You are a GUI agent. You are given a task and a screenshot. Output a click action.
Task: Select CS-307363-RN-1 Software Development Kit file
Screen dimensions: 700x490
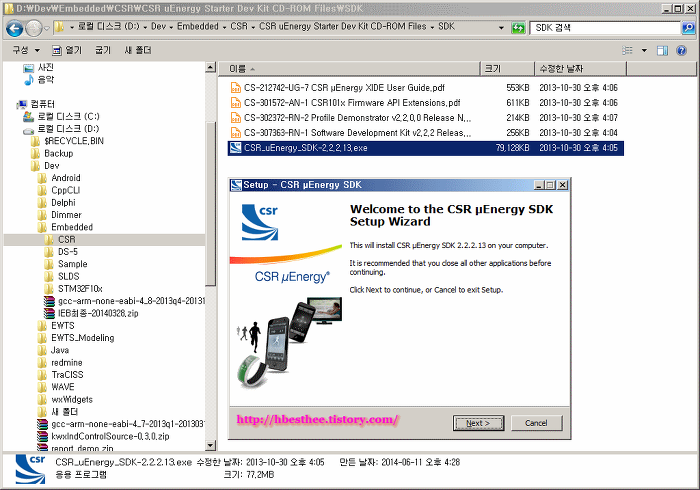tap(425, 133)
